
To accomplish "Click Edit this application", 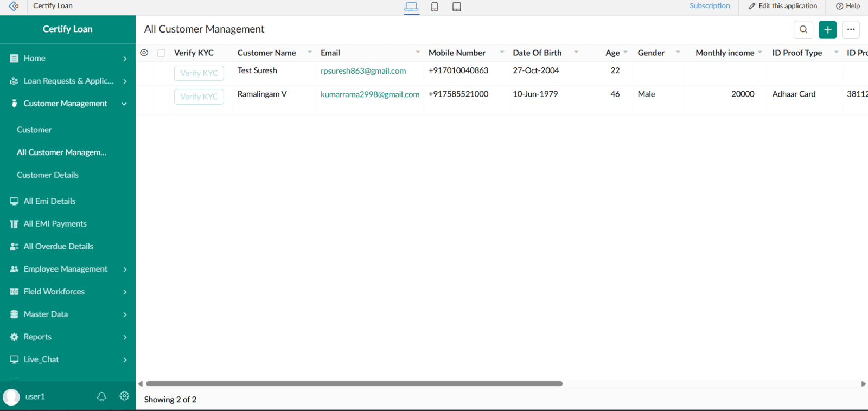I will (782, 6).
